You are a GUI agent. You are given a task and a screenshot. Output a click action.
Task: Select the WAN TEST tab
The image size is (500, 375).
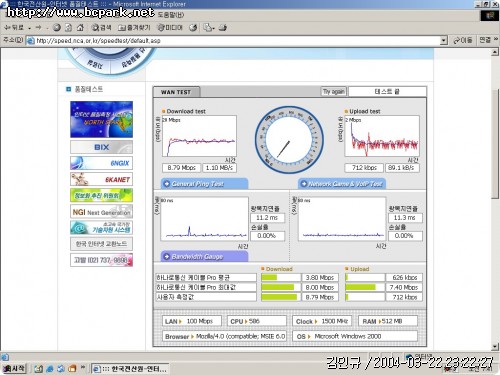pos(176,92)
